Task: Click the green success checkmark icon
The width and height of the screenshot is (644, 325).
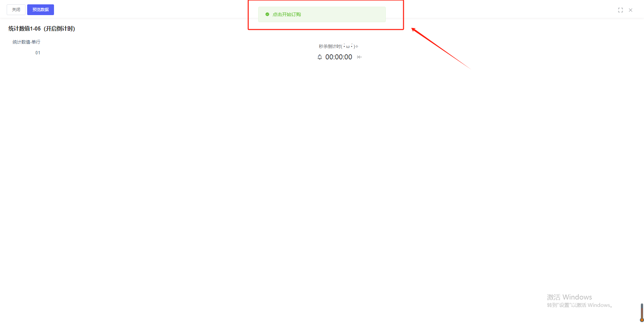Action: pos(267,14)
